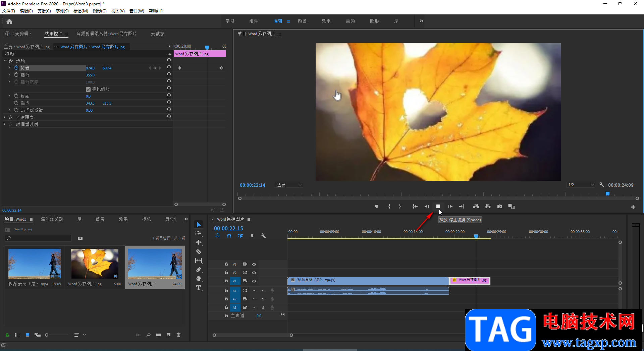Click the New Bin folder icon
The height and width of the screenshot is (351, 644).
tap(158, 335)
